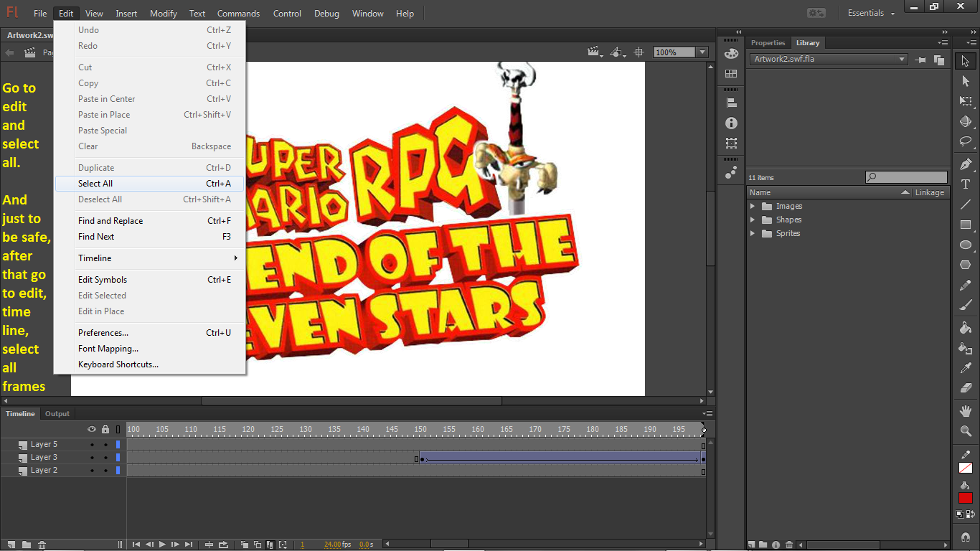Open Preferences from the Edit menu
980x551 pixels.
click(150, 333)
